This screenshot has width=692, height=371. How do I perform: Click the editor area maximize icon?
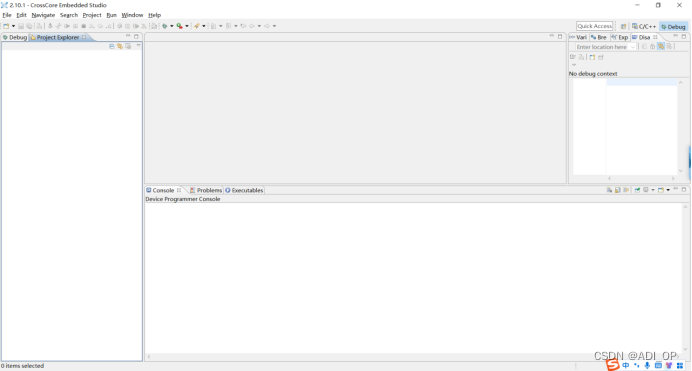tap(560, 37)
